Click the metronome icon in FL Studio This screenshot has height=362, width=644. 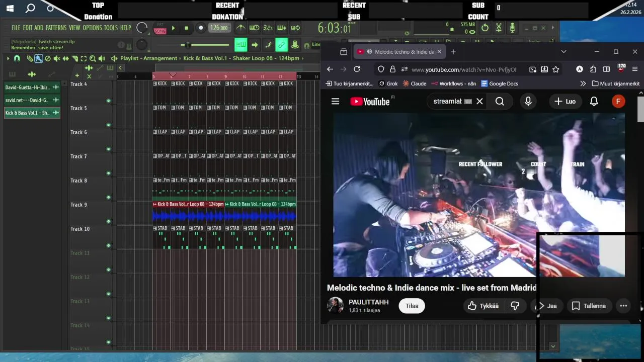click(x=240, y=28)
